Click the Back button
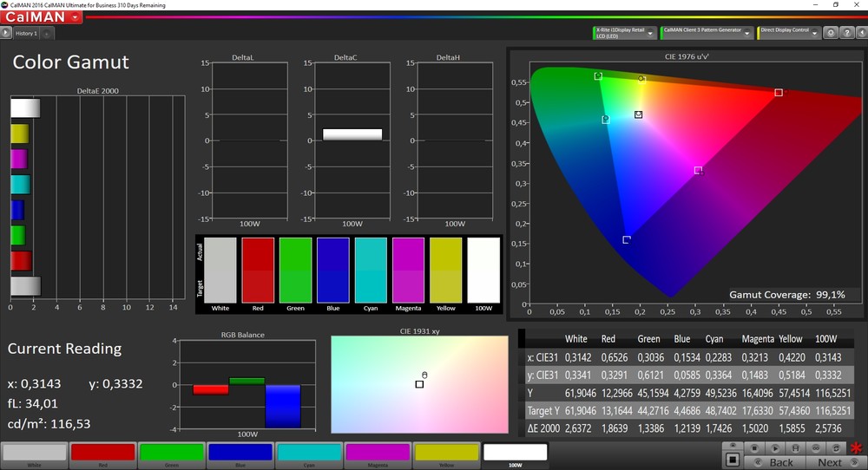The width and height of the screenshot is (868, 470). point(776,462)
